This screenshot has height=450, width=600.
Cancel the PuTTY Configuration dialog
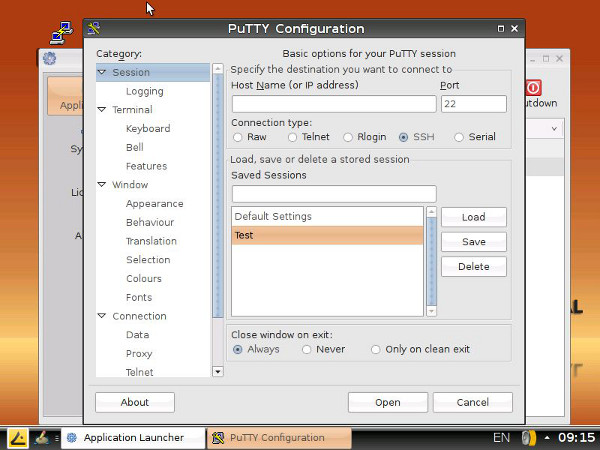click(x=473, y=402)
